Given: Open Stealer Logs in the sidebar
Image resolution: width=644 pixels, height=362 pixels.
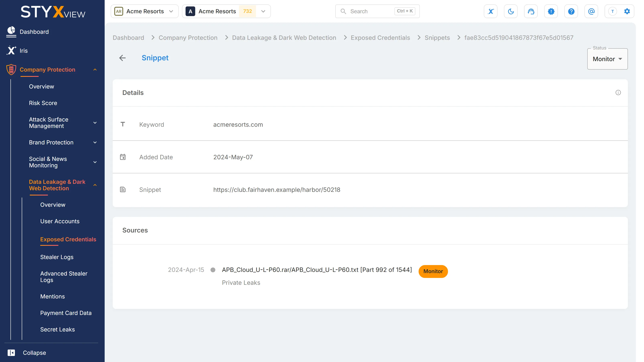Looking at the screenshot, I should tap(57, 257).
